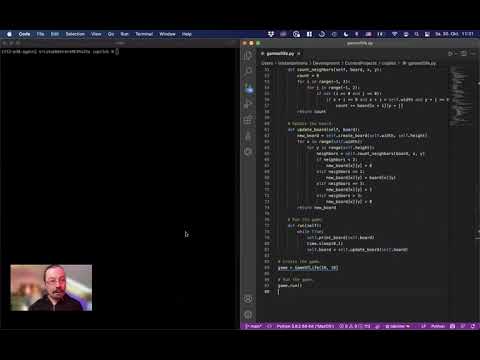Open the Window menu
The width and height of the screenshot is (480, 360).
[167, 34]
